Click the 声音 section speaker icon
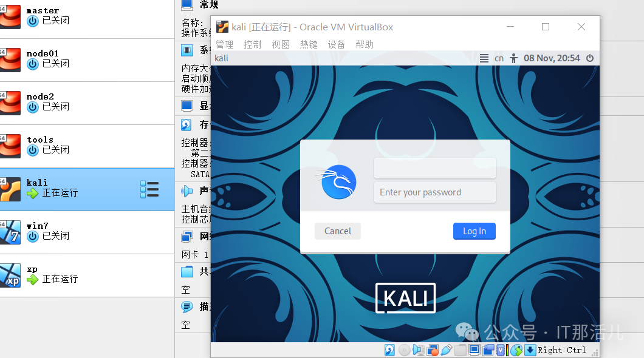Screen dimensions: 644x358 pos(187,191)
